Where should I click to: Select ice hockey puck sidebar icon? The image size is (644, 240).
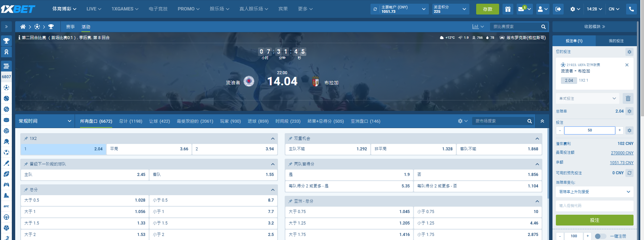point(6,120)
